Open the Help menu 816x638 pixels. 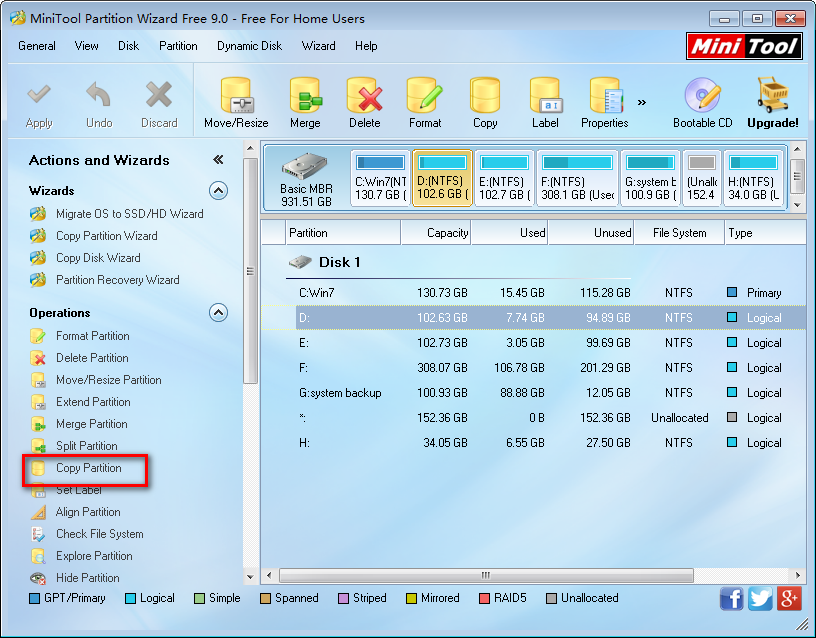click(366, 46)
